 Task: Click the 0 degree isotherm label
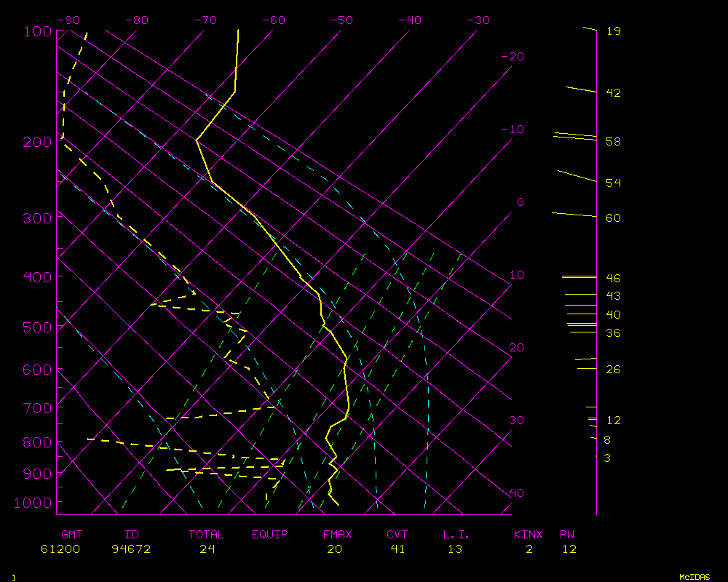520,202
